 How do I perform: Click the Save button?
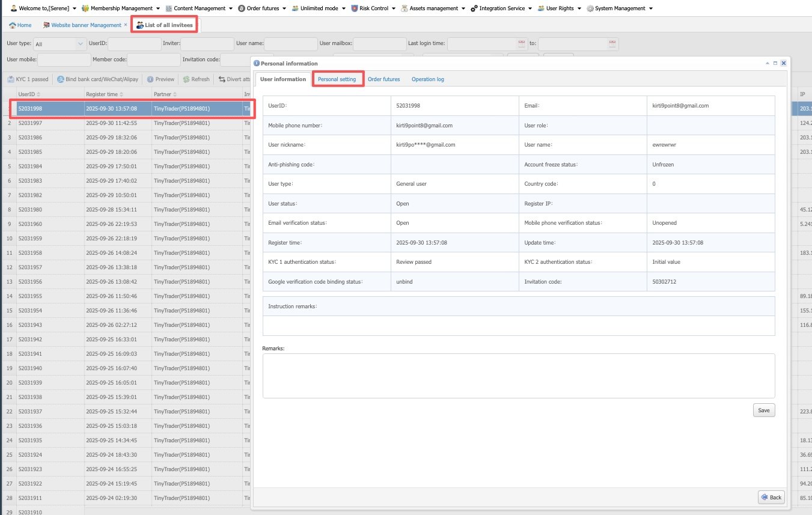[x=763, y=410]
